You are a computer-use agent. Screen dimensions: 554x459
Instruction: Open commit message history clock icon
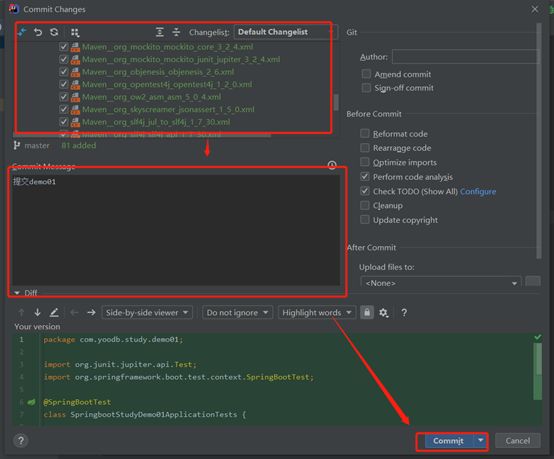click(x=332, y=165)
